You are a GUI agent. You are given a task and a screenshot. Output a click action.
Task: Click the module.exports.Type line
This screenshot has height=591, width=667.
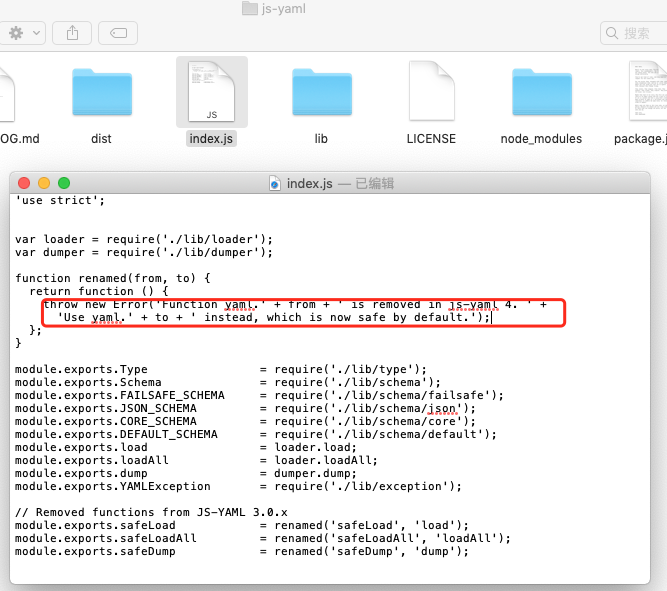coord(221,369)
